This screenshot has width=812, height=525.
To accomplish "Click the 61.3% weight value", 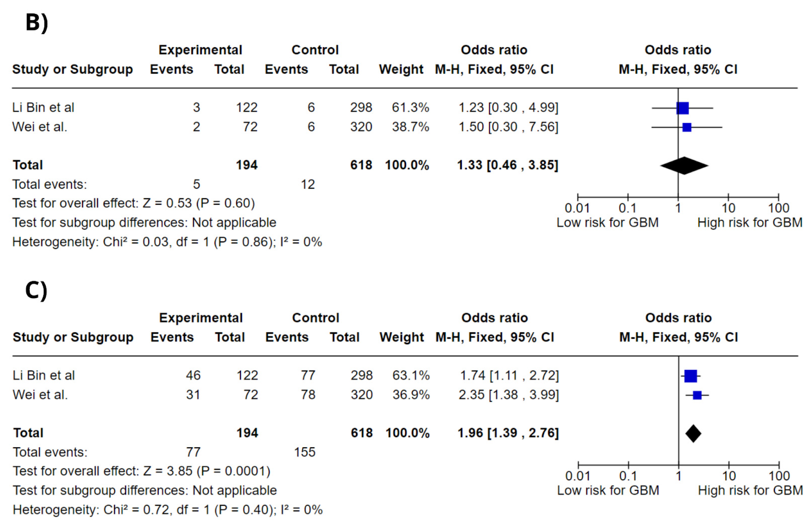I will click(x=410, y=108).
